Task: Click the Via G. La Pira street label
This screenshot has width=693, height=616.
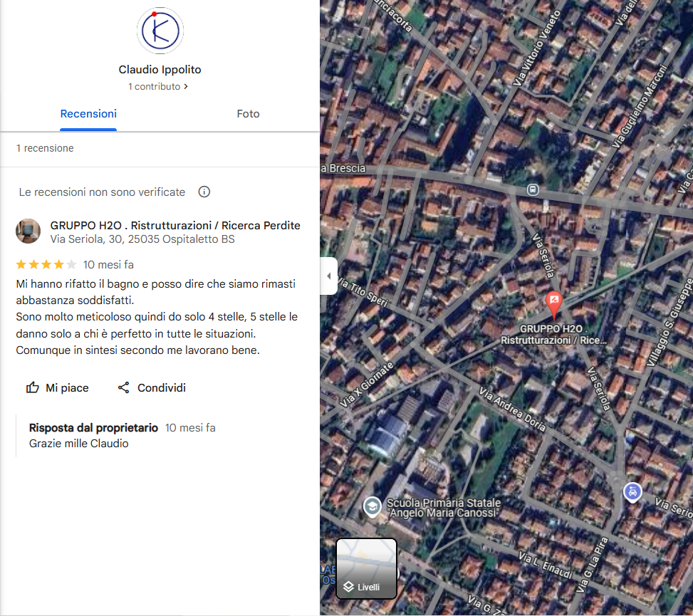Action: click(593, 565)
